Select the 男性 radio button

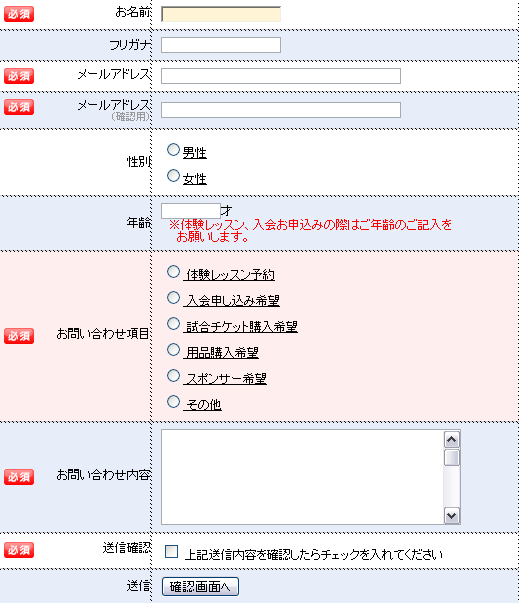[173, 150]
